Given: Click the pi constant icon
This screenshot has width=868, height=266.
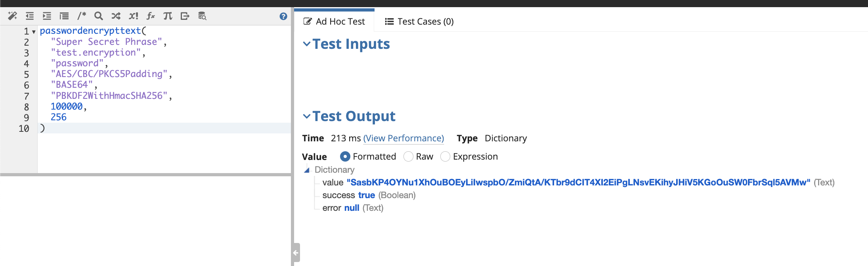Looking at the screenshot, I should pyautogui.click(x=168, y=16).
